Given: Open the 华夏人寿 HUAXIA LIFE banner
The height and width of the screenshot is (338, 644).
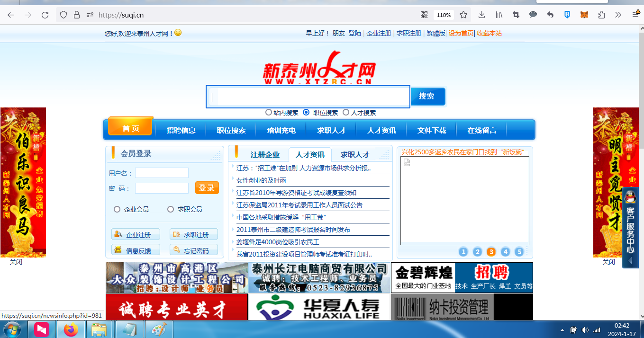Looking at the screenshot, I should coord(319,307).
